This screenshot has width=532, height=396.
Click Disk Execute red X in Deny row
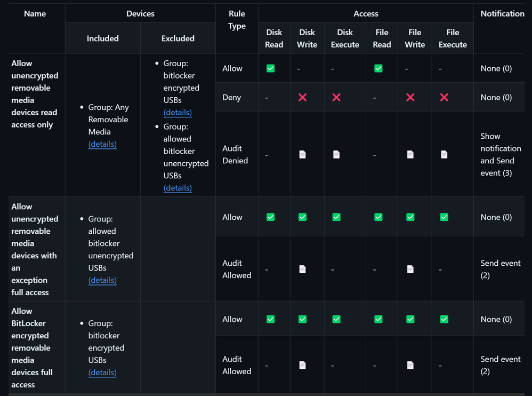(336, 98)
